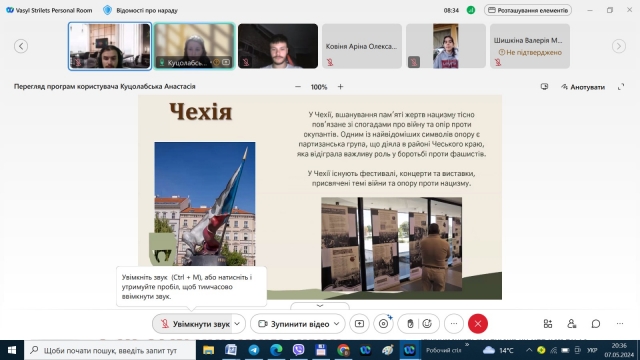Open Viber from the taskbar
Viewport: 640px width, 360px height.
click(x=298, y=350)
